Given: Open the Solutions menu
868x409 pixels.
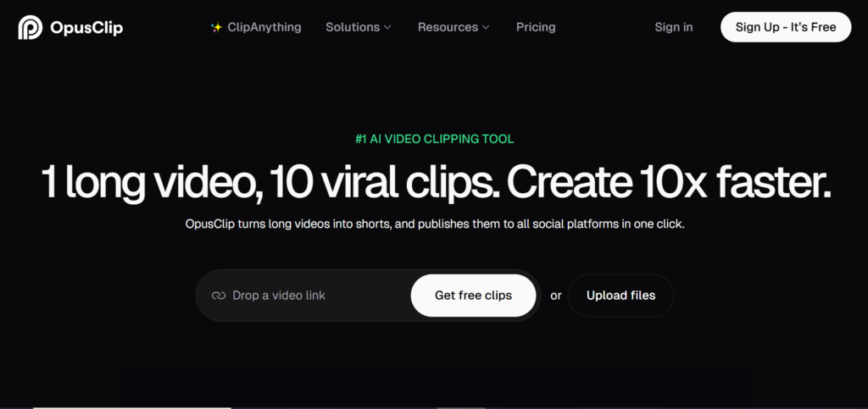Looking at the screenshot, I should pyautogui.click(x=359, y=27).
